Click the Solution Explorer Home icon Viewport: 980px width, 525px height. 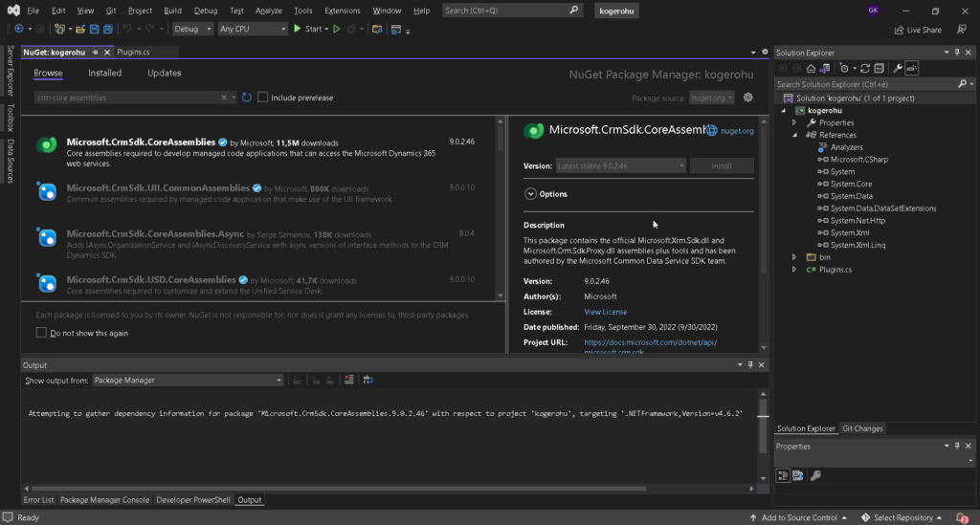[x=811, y=68]
